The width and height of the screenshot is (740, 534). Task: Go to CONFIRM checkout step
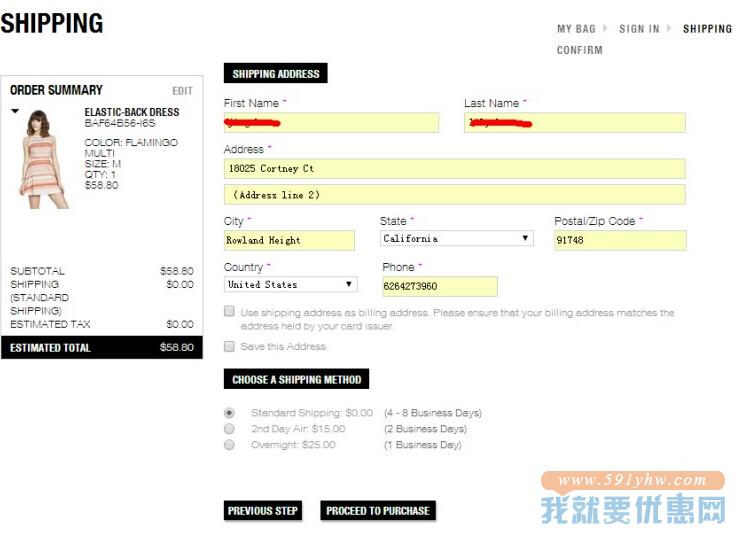580,50
